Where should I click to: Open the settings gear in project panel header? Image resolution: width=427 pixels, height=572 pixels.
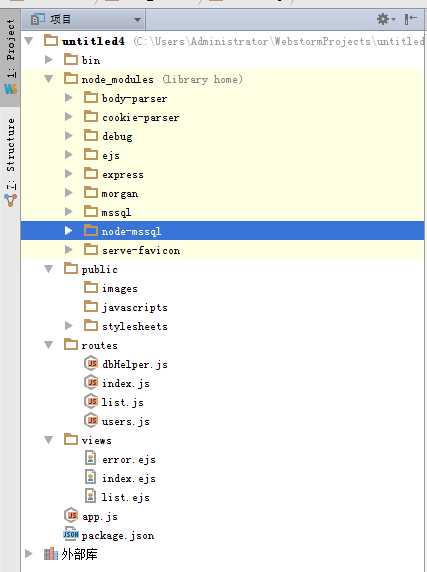[385, 19]
